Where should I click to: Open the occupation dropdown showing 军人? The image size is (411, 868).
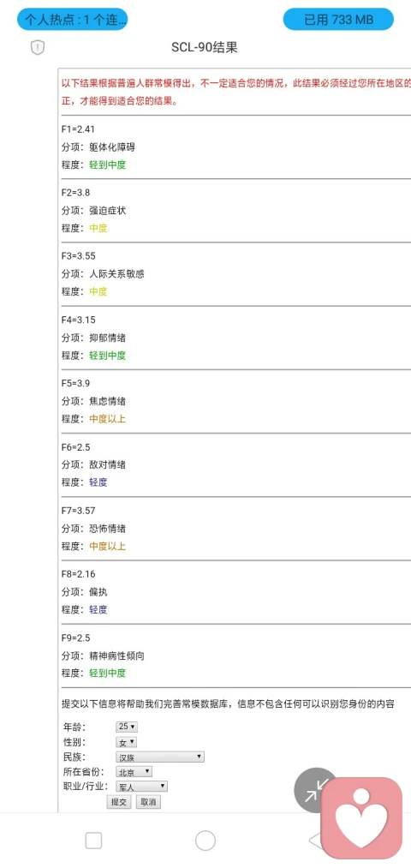(x=141, y=786)
